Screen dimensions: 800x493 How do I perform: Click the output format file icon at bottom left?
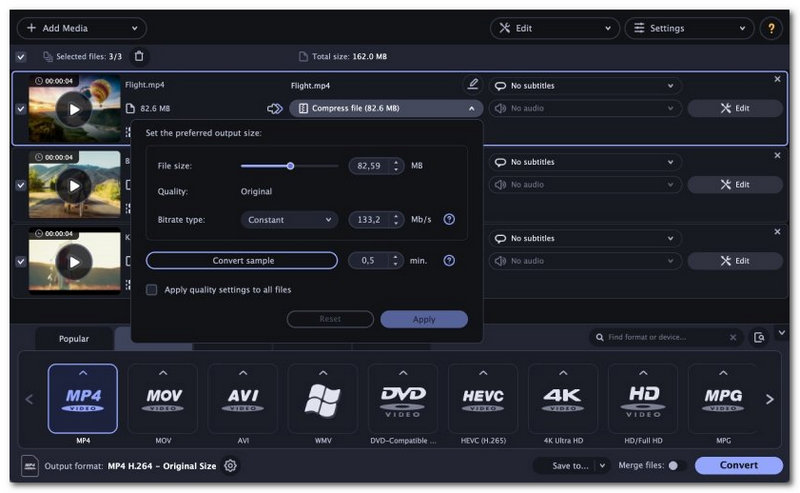point(30,465)
